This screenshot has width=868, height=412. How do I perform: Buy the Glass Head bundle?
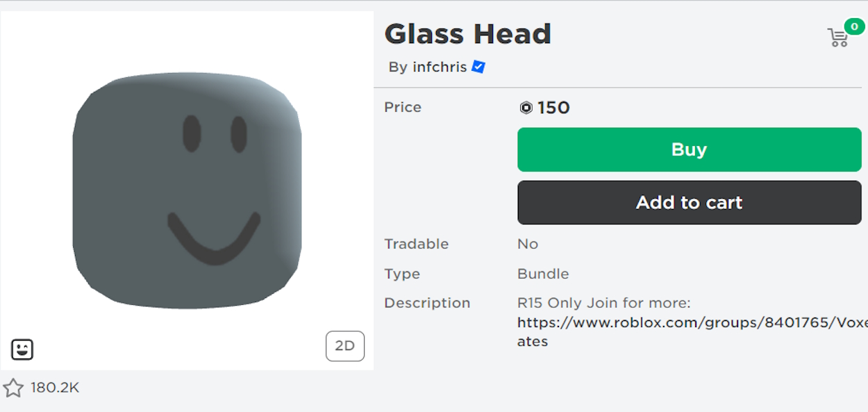[689, 149]
